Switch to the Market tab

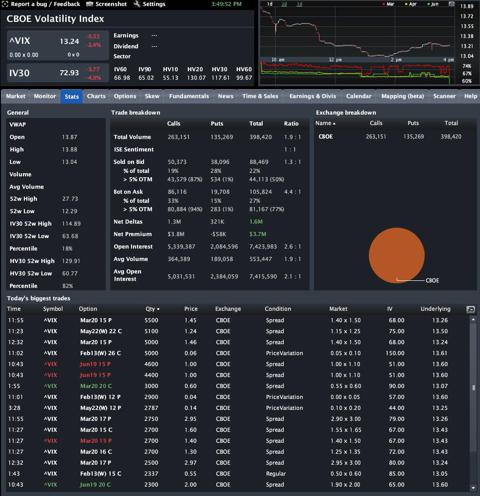(16, 96)
